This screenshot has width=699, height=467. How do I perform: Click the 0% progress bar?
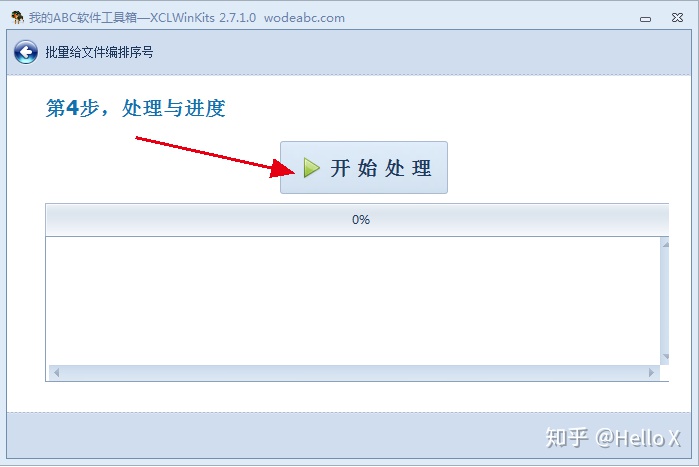[357, 220]
